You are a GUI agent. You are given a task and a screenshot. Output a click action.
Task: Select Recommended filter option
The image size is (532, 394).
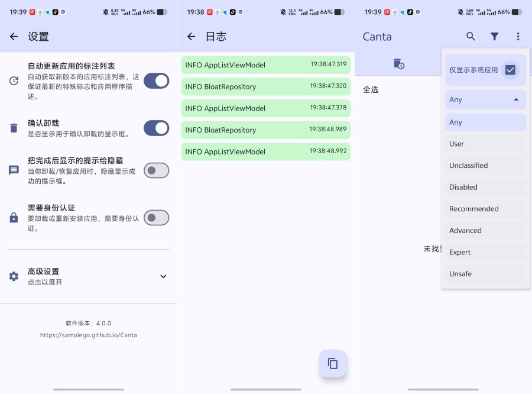click(x=485, y=209)
